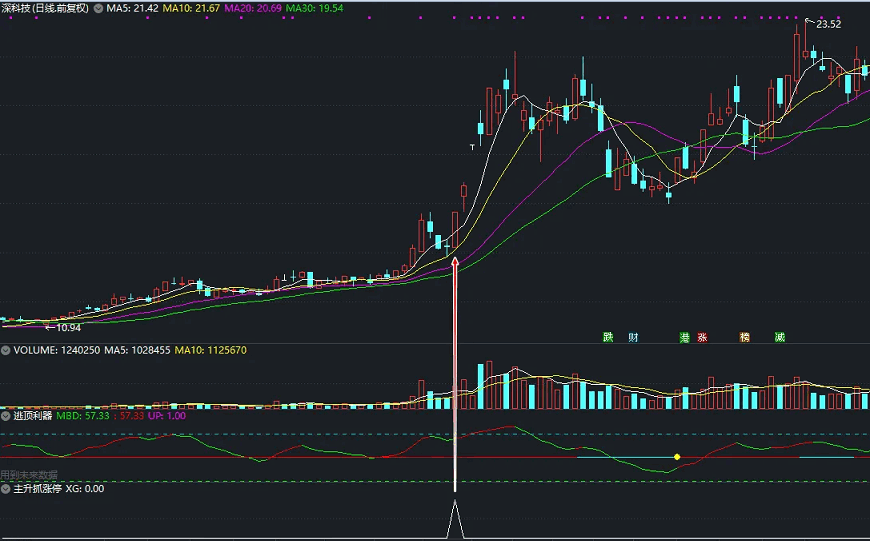Click volume MA10: 1125670 label
870x541 pixels.
coord(210,350)
